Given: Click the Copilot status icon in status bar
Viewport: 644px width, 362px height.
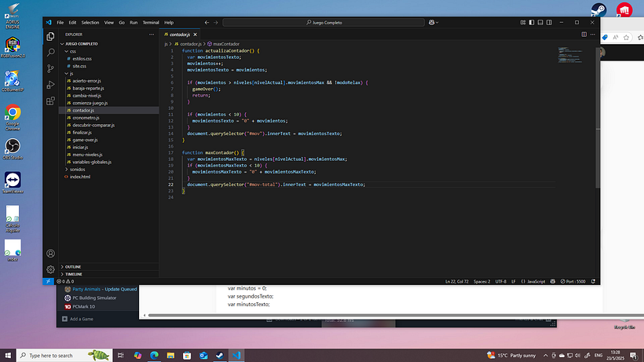Looking at the screenshot, I should (x=553, y=282).
